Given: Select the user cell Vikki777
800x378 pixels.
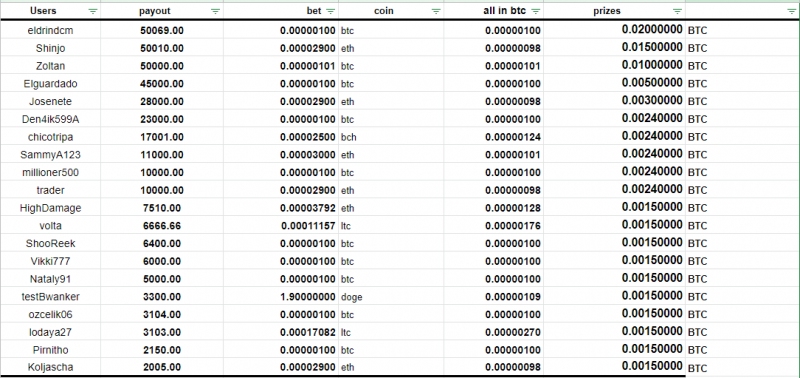Looking at the screenshot, I should pos(51,261).
